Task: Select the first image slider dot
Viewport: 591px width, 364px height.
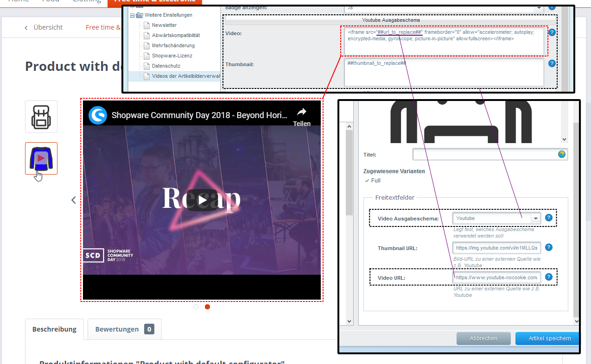Action: tap(196, 307)
